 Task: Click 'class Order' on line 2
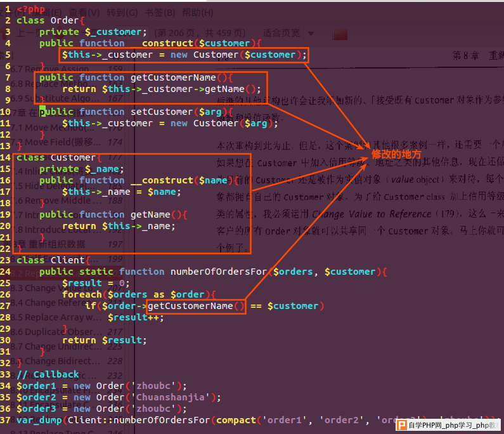click(x=48, y=20)
